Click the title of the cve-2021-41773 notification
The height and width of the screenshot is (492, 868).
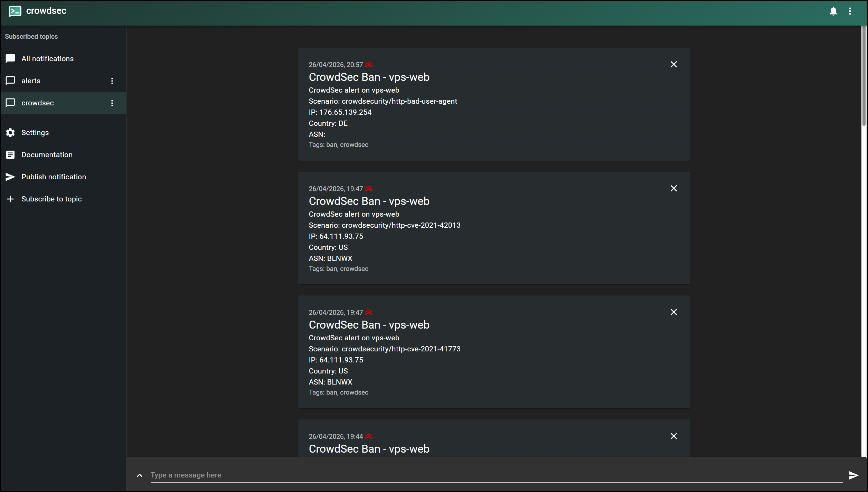pos(369,325)
